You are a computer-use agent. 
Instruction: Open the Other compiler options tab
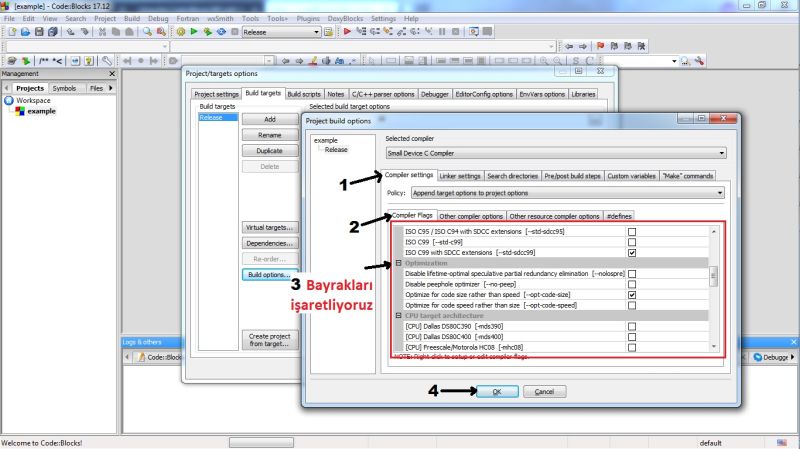pyautogui.click(x=471, y=216)
